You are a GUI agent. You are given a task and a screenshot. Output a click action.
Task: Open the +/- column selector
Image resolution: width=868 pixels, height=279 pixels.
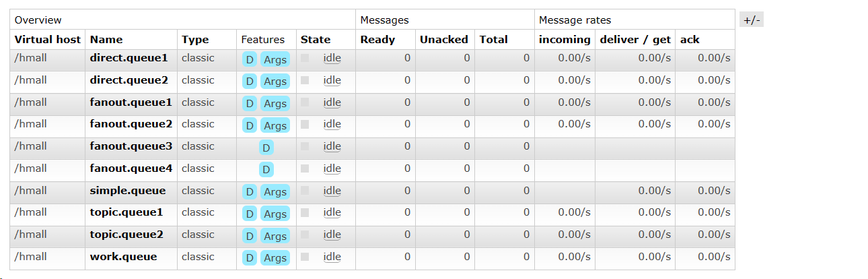click(x=752, y=20)
